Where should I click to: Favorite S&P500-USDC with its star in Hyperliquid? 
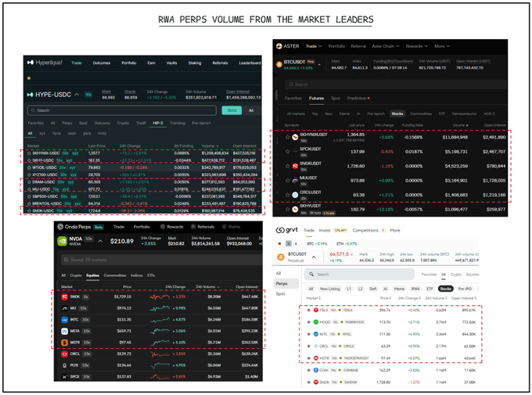coord(29,196)
